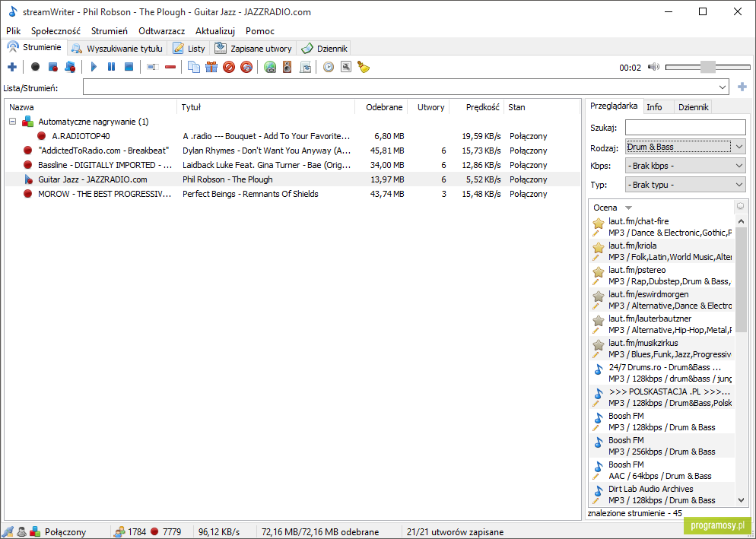This screenshot has width=756, height=539.
Task: Click the plus beside Lista/Strumień field
Action: point(742,87)
